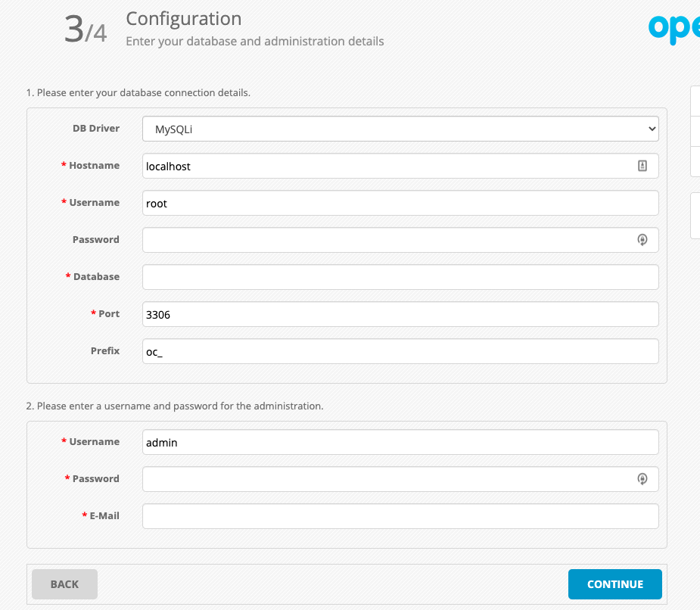Click the Port field showing 3306
Viewport: 700px width, 610px height.
click(x=400, y=314)
